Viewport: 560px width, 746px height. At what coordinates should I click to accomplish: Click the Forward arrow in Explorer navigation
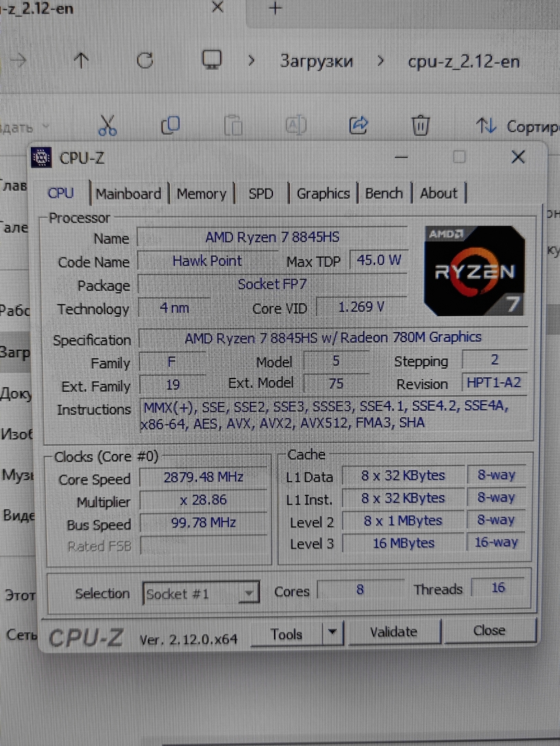pyautogui.click(x=19, y=60)
